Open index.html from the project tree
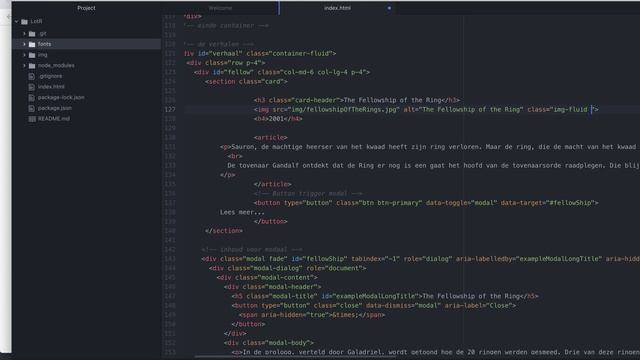 [51, 87]
